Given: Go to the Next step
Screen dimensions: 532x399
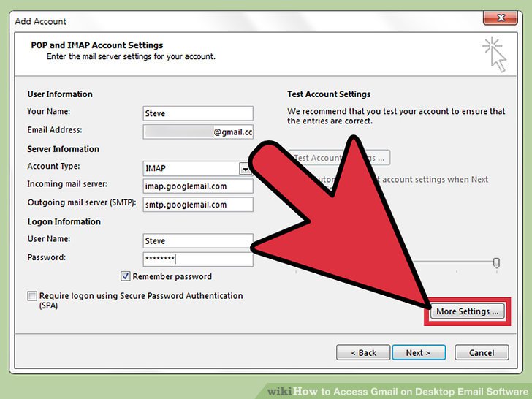Looking at the screenshot, I should [419, 352].
